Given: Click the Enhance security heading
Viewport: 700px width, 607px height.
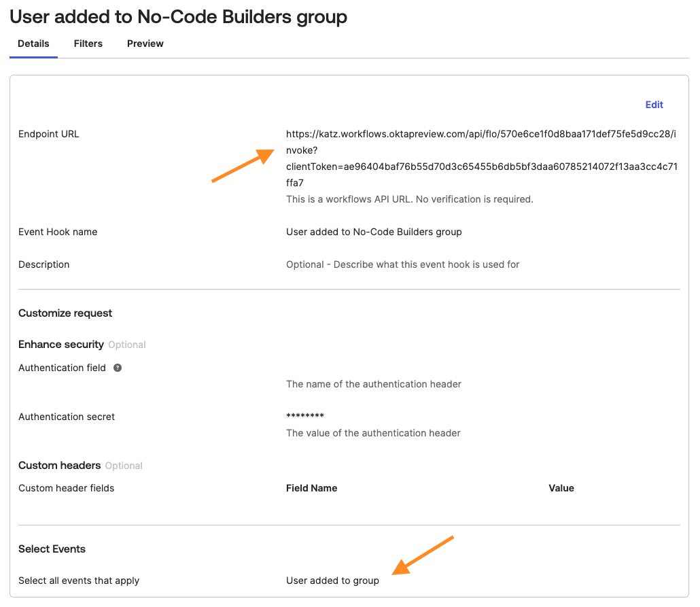Looking at the screenshot, I should pos(61,345).
